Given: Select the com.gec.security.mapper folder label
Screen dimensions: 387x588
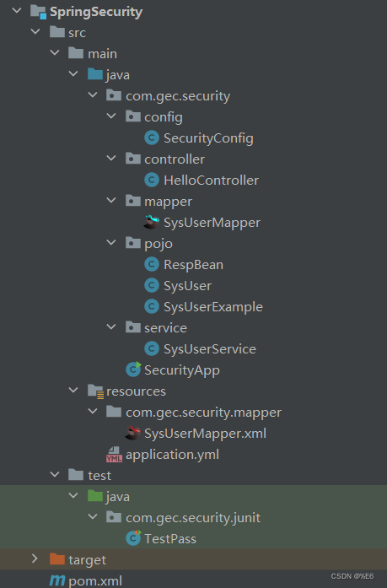Looking at the screenshot, I should pos(203,413).
